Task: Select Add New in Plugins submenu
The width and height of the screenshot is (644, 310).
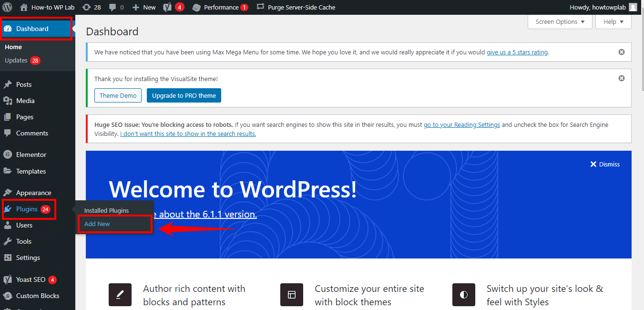Action: point(97,224)
